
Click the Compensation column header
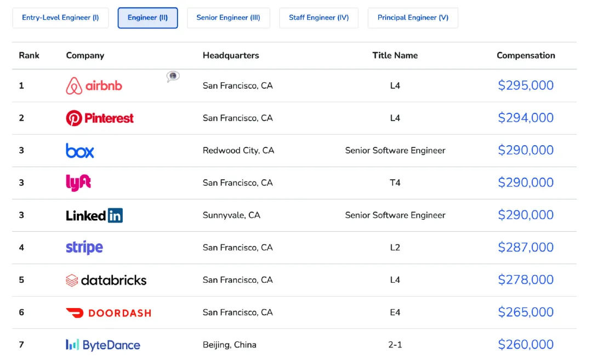click(x=526, y=55)
